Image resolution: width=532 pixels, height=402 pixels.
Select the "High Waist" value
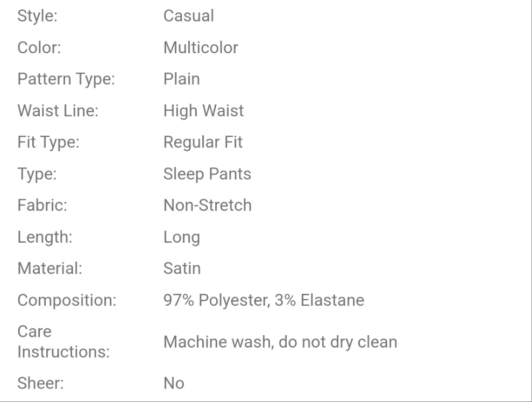coord(203,111)
